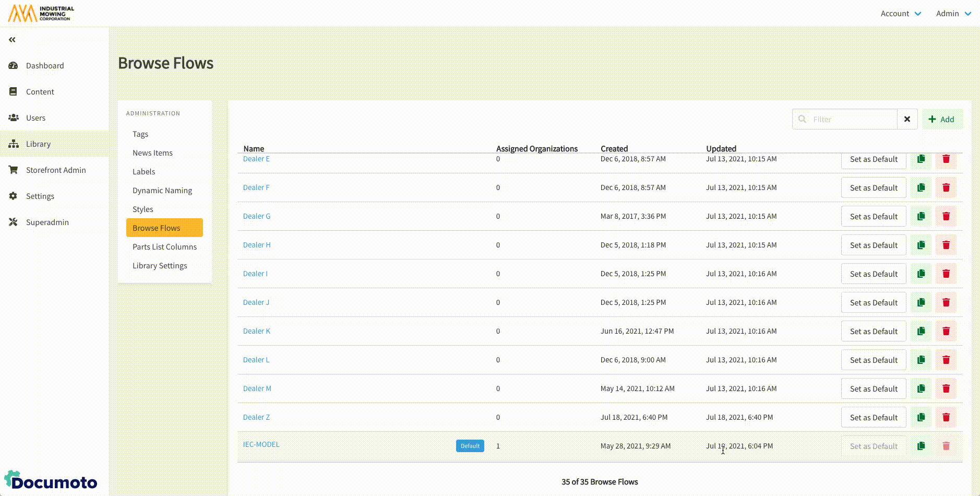Click the trash icon for Dealer Z
Screen dimensions: 980x496
point(946,417)
